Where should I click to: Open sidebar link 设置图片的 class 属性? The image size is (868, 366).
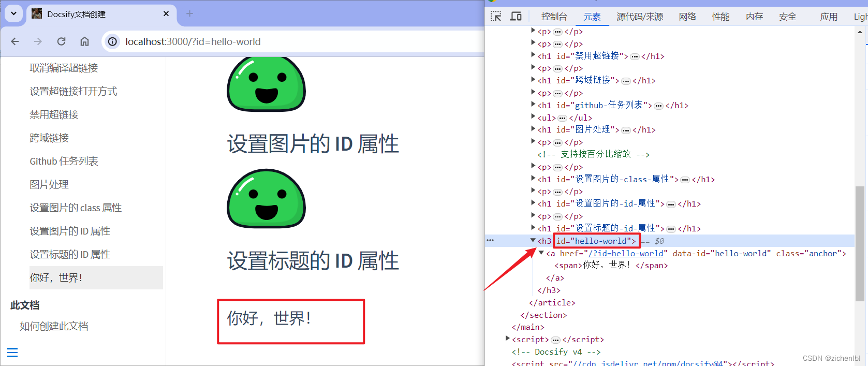(76, 208)
